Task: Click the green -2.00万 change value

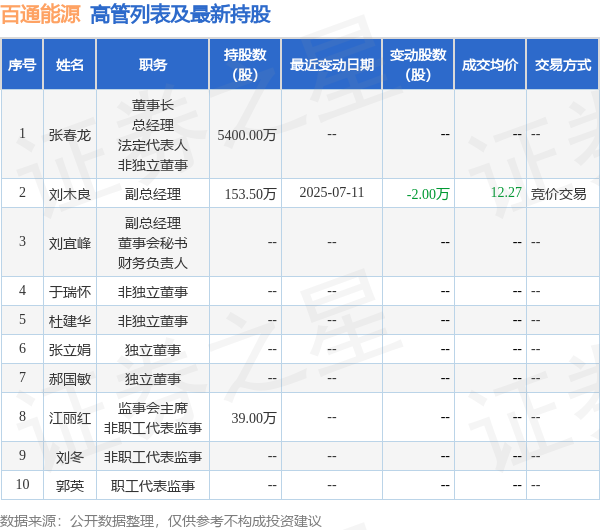Action: (x=428, y=194)
